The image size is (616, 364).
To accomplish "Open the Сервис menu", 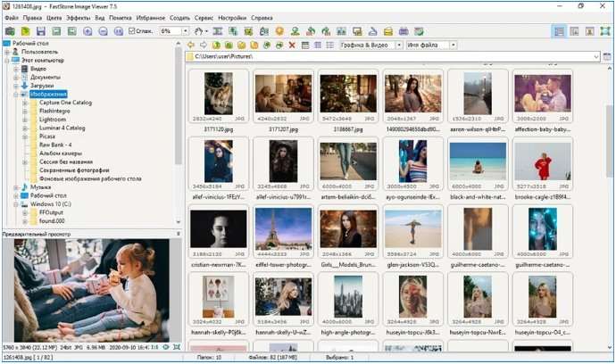I will tap(204, 17).
